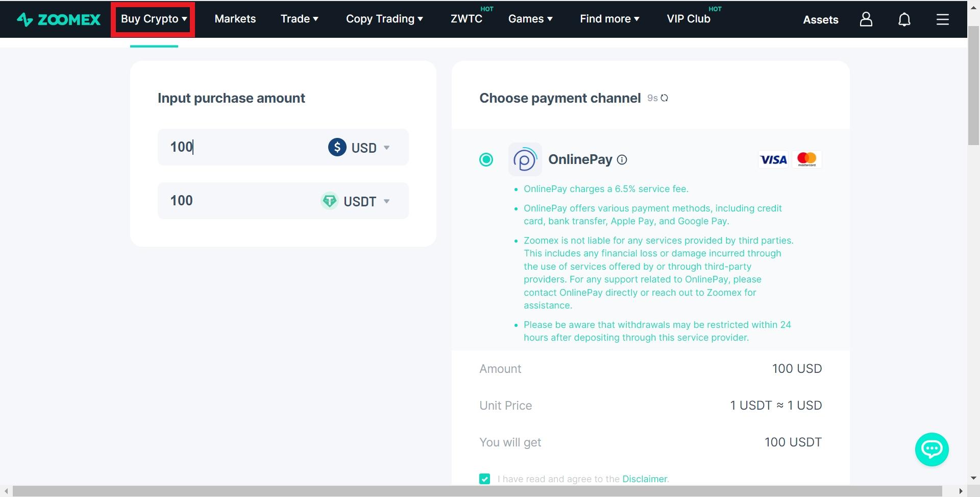Select the OnlinePay radio button
The width and height of the screenshot is (980, 497).
(x=486, y=160)
